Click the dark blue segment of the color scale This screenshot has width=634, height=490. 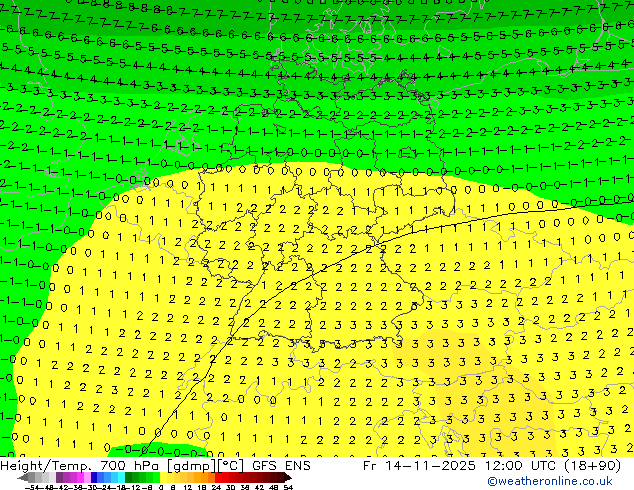pos(94,478)
